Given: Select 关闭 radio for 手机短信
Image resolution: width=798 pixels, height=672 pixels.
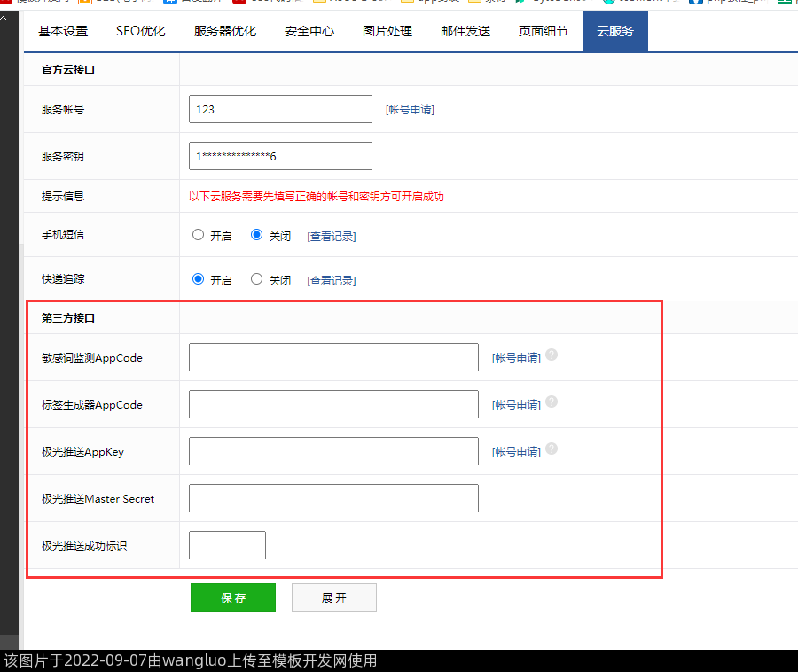Looking at the screenshot, I should click(257, 235).
